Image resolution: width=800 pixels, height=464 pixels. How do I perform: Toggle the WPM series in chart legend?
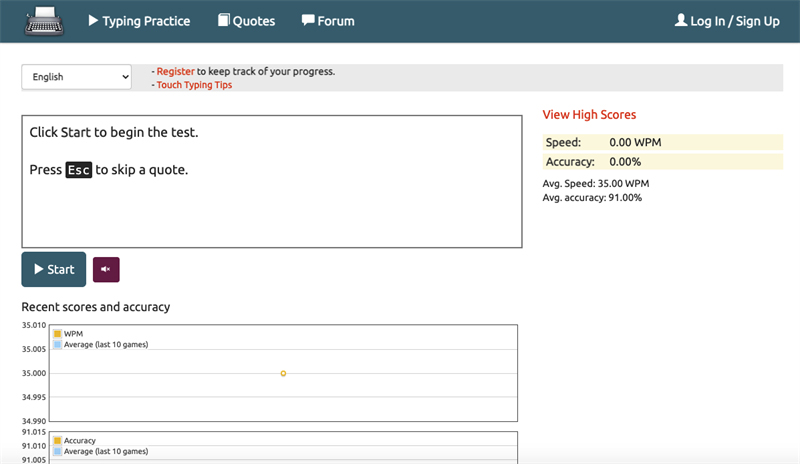58,334
